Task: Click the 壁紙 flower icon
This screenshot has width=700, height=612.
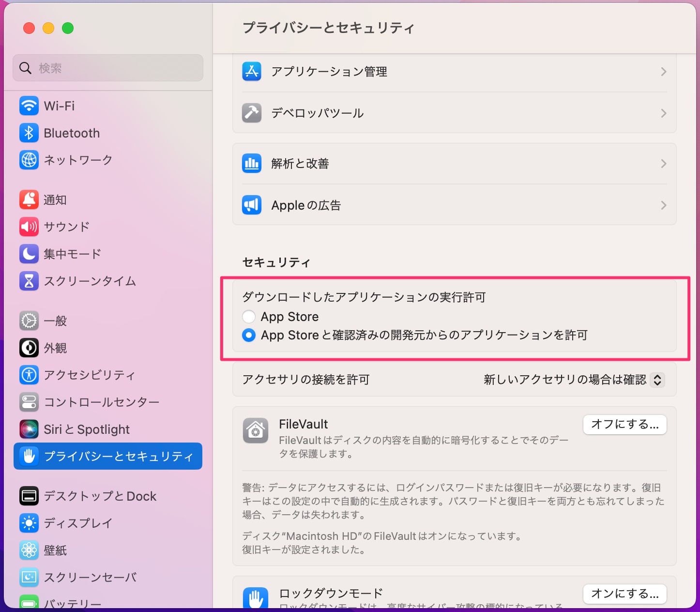Action: [x=29, y=550]
